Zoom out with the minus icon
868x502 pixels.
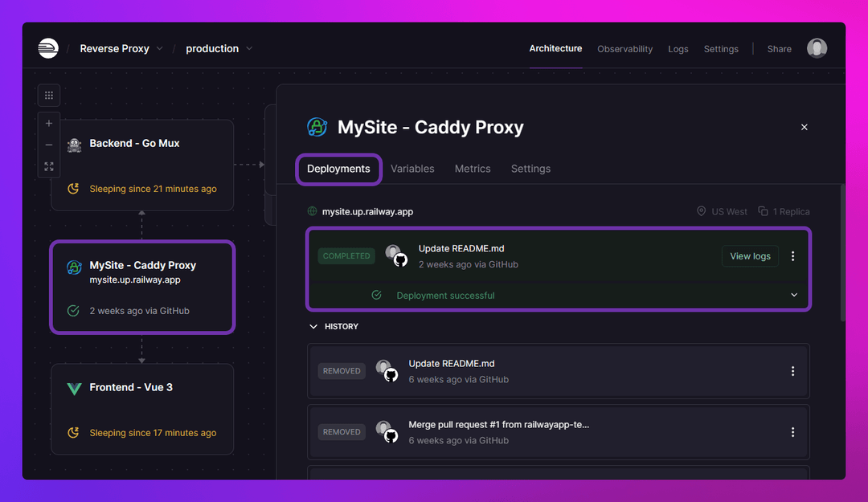(x=49, y=145)
